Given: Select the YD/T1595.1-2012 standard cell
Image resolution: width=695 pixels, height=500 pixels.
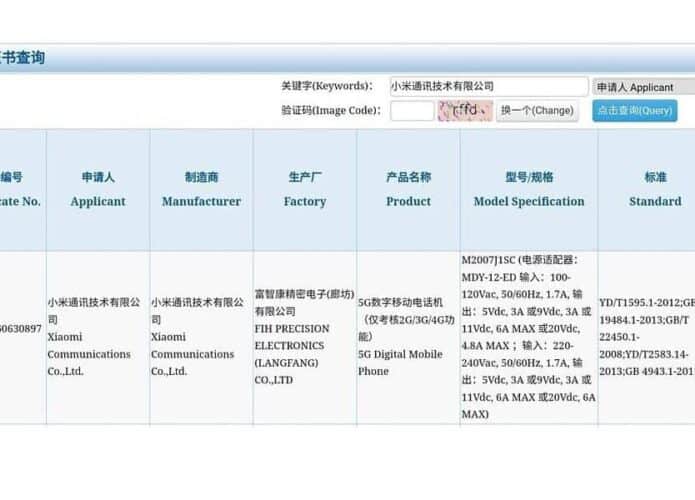Looking at the screenshot, I should click(x=647, y=337).
